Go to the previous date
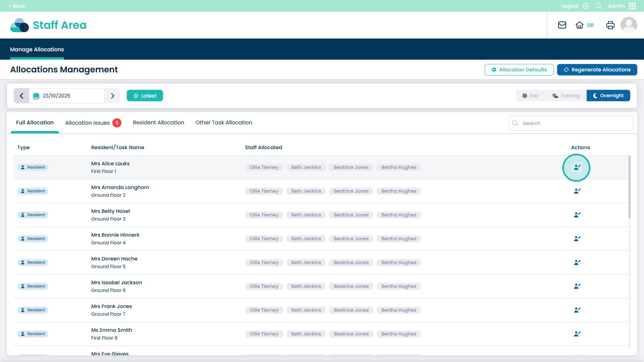Screen dimensions: 644x362 (22, 96)
